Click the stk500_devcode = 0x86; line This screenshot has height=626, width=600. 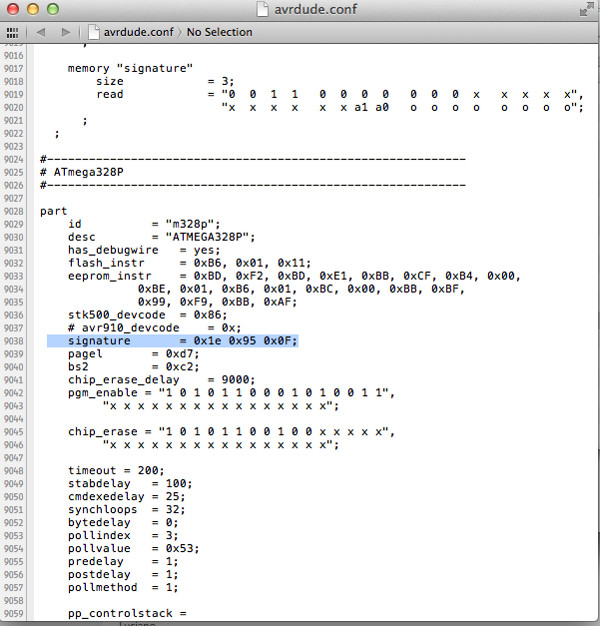147,315
